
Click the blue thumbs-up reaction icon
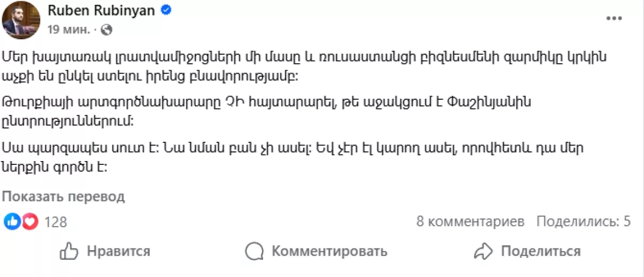(x=13, y=222)
